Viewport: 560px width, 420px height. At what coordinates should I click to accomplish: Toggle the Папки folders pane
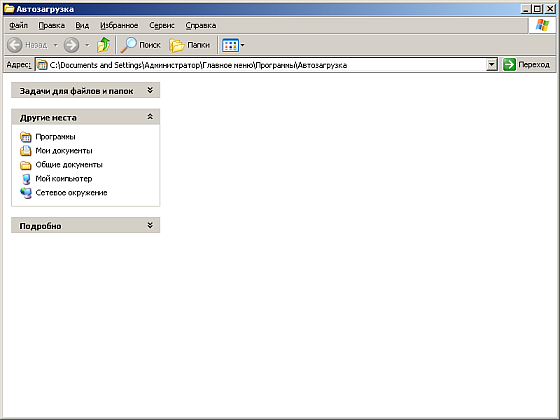(x=189, y=45)
